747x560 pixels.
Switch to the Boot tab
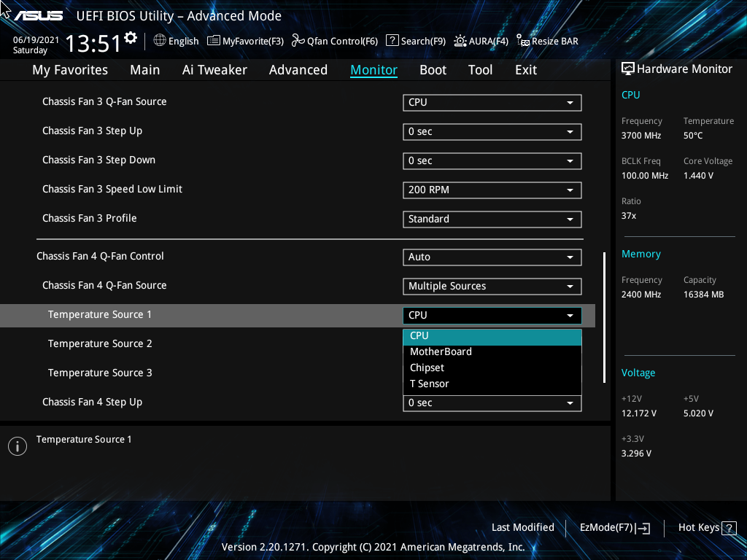[x=433, y=69]
